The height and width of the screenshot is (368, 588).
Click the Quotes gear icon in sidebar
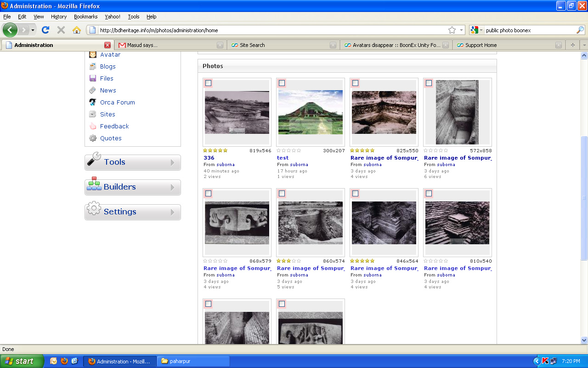93,138
